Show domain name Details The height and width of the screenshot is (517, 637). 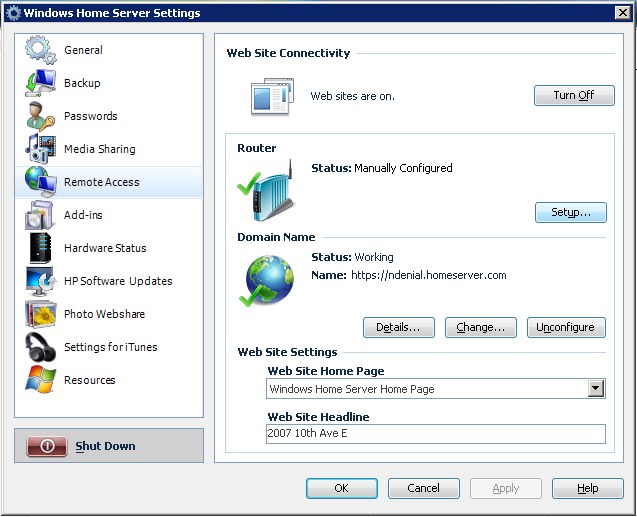[x=399, y=327]
